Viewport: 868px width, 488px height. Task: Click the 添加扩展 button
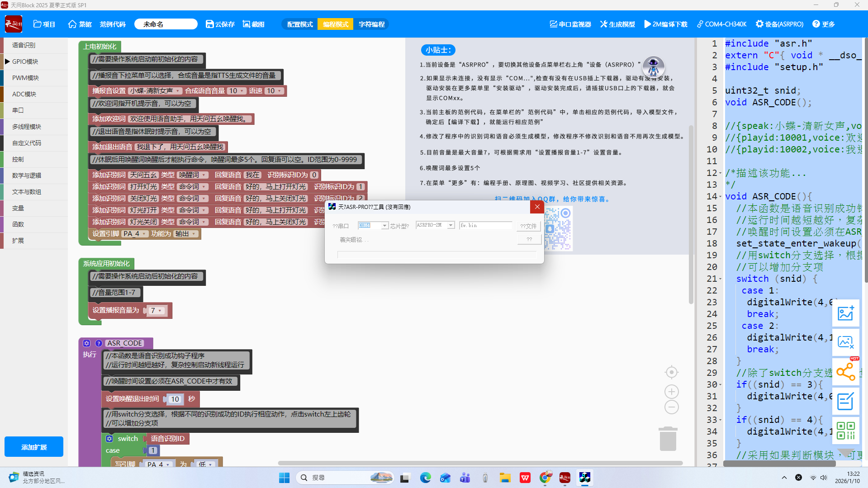[34, 447]
